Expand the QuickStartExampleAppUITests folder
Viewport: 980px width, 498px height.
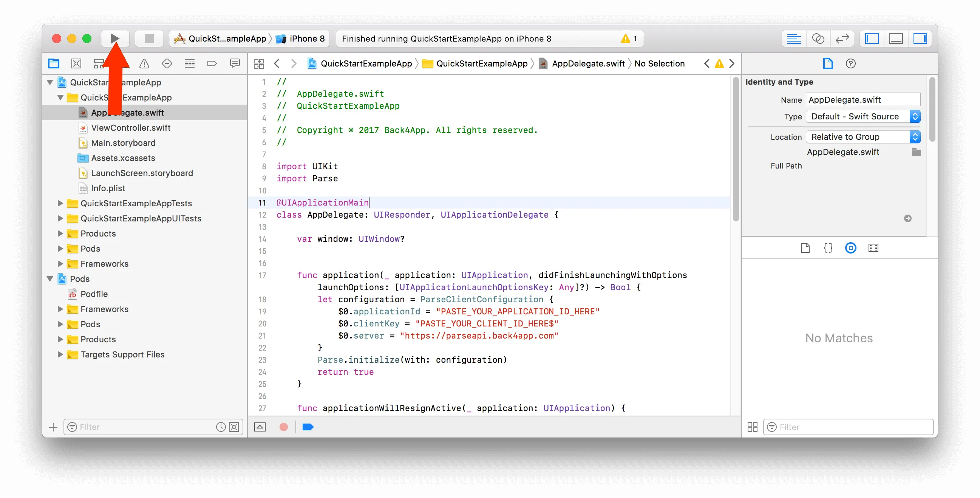tap(60, 218)
